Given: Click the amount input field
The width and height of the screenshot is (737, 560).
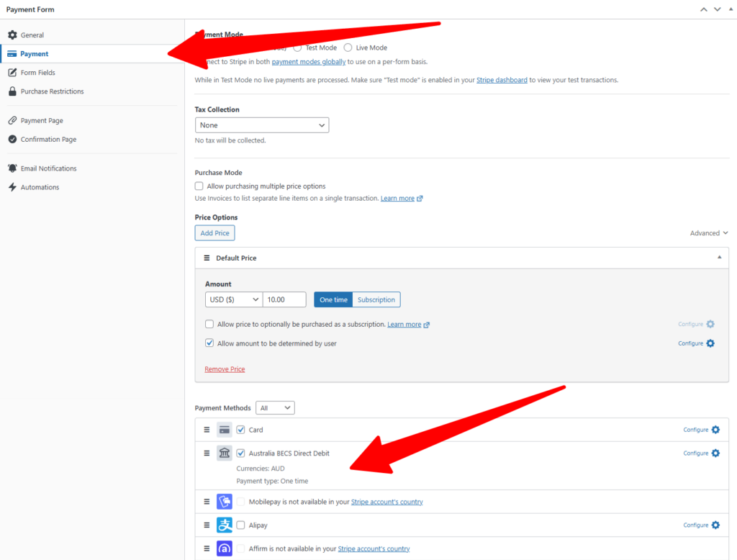Looking at the screenshot, I should coord(284,299).
